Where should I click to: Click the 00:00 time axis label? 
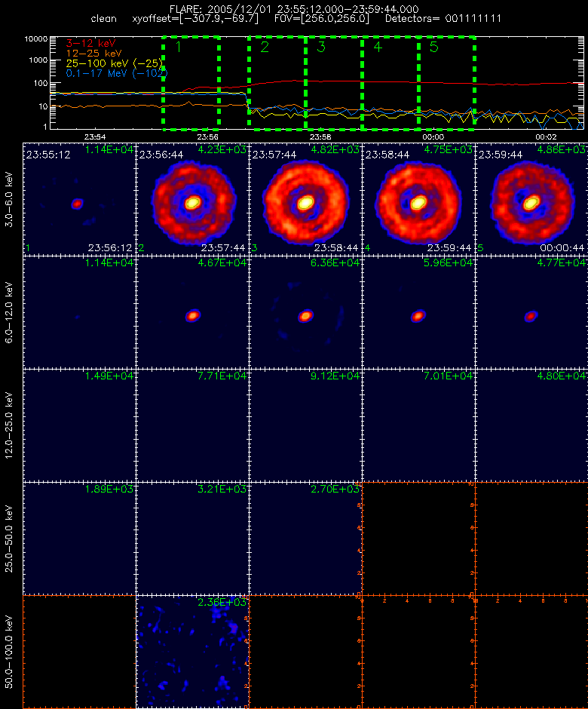tap(433, 137)
